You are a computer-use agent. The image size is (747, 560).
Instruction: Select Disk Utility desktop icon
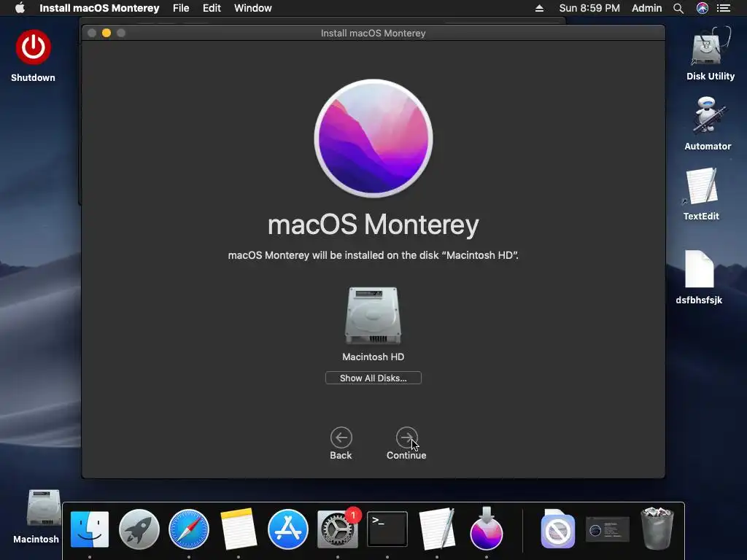[x=711, y=47]
